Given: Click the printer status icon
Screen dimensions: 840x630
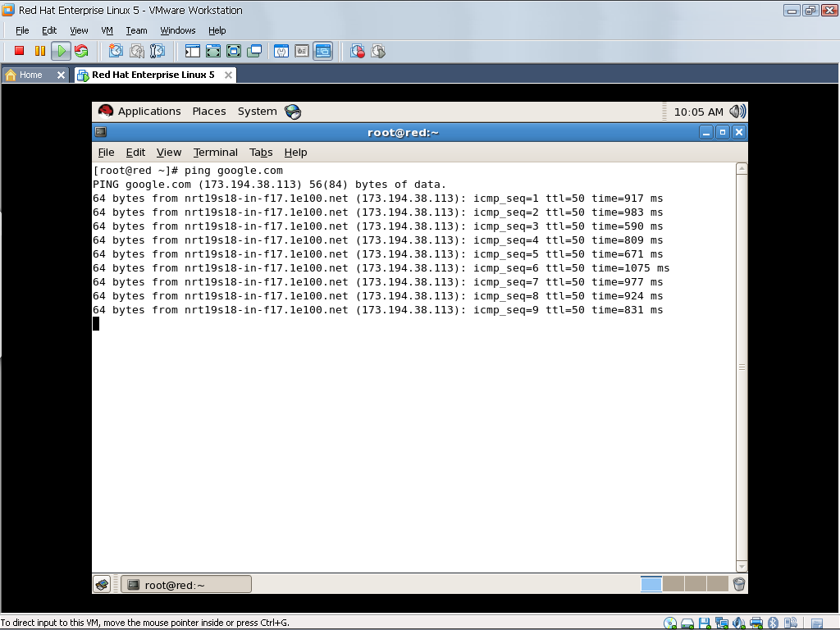Looking at the screenshot, I should tap(756, 623).
